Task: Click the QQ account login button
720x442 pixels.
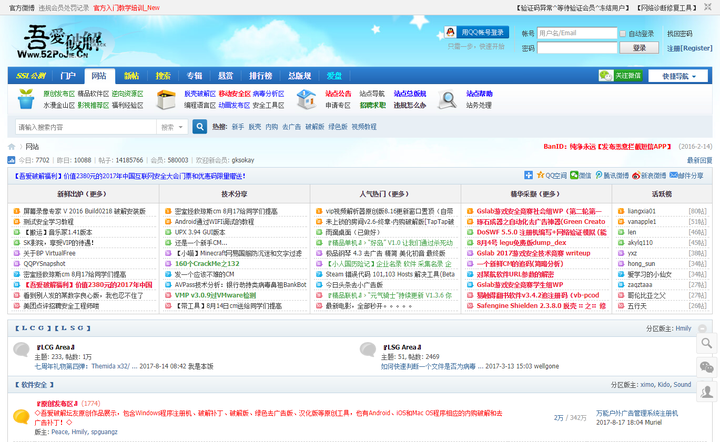Action: 477,32
